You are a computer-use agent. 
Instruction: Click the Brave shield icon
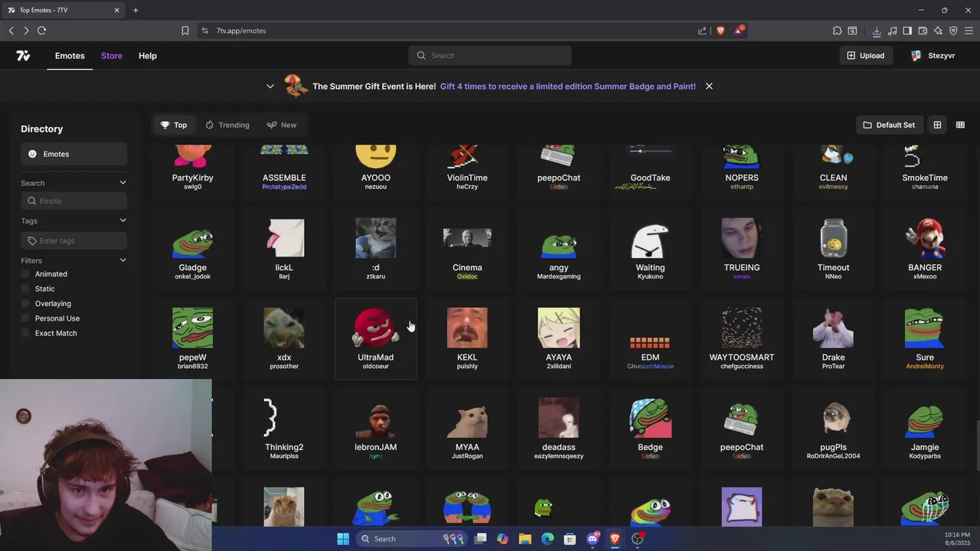point(720,31)
